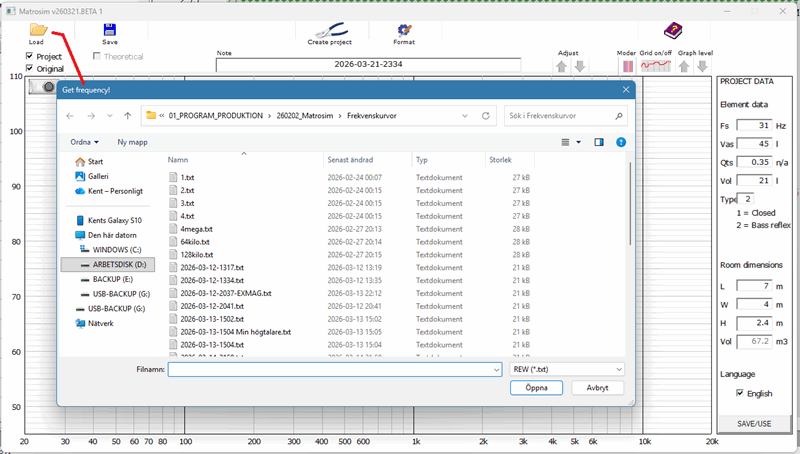Toggle the Original checkbox
This screenshot has width=800, height=454.
(x=30, y=68)
